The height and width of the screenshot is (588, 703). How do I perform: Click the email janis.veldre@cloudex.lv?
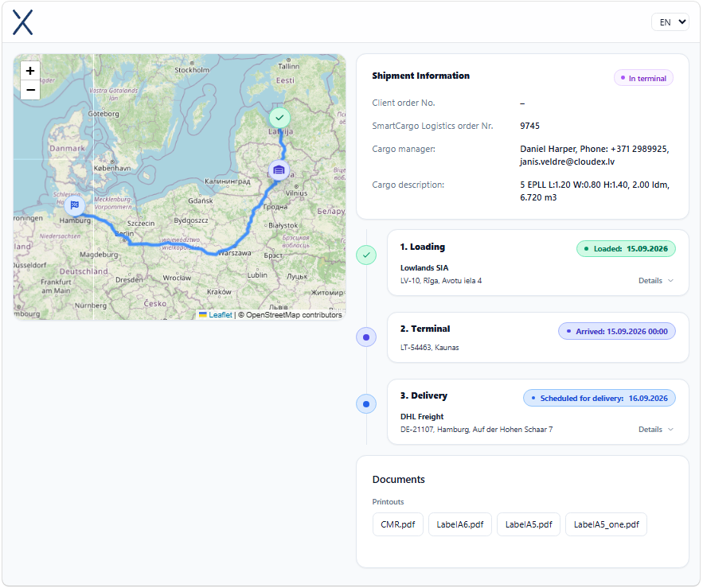point(567,162)
